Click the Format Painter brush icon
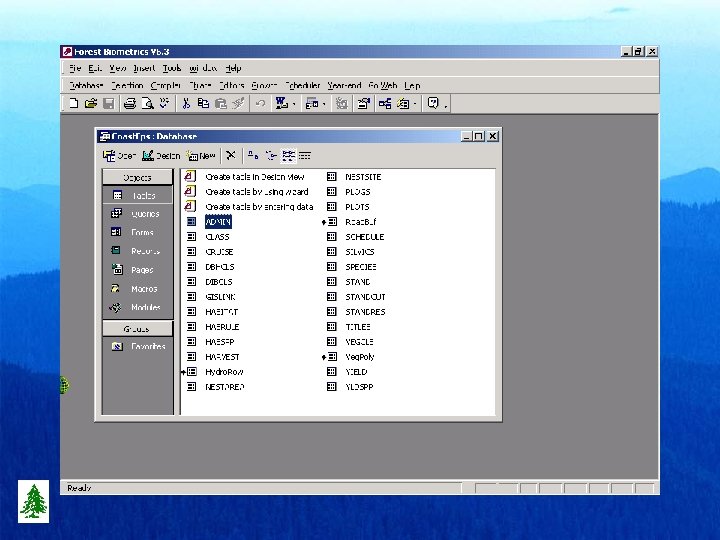 pyautogui.click(x=238, y=103)
